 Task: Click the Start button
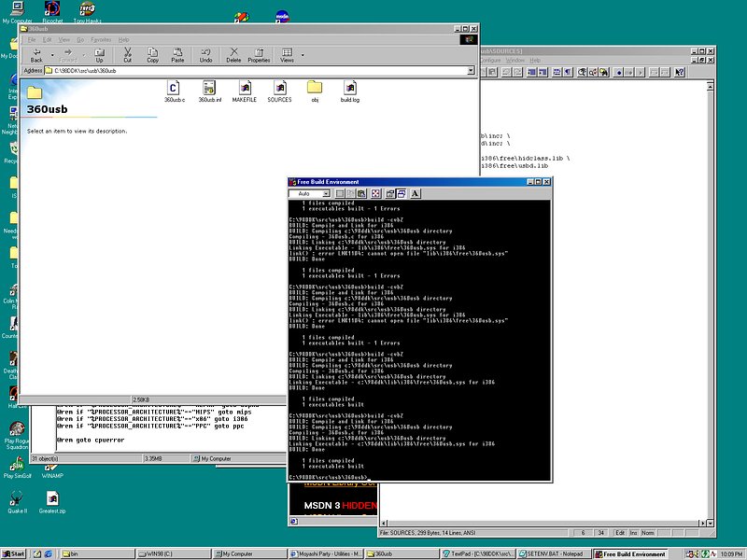pos(14,553)
